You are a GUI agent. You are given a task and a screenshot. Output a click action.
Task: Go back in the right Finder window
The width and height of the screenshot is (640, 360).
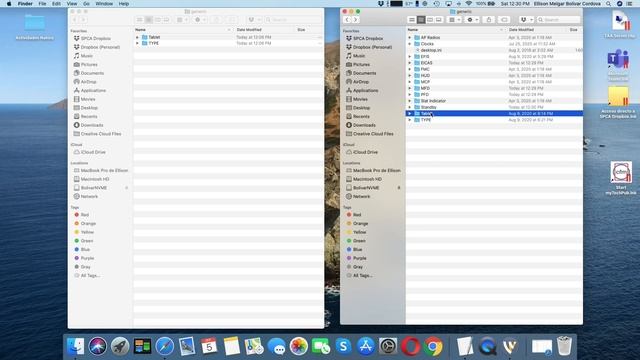[x=347, y=20]
